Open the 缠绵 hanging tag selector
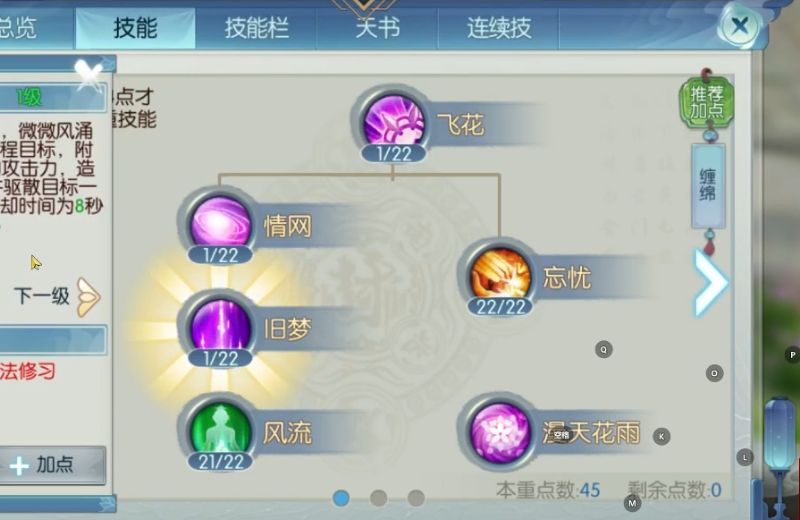Viewport: 800px width, 520px height. click(x=708, y=186)
